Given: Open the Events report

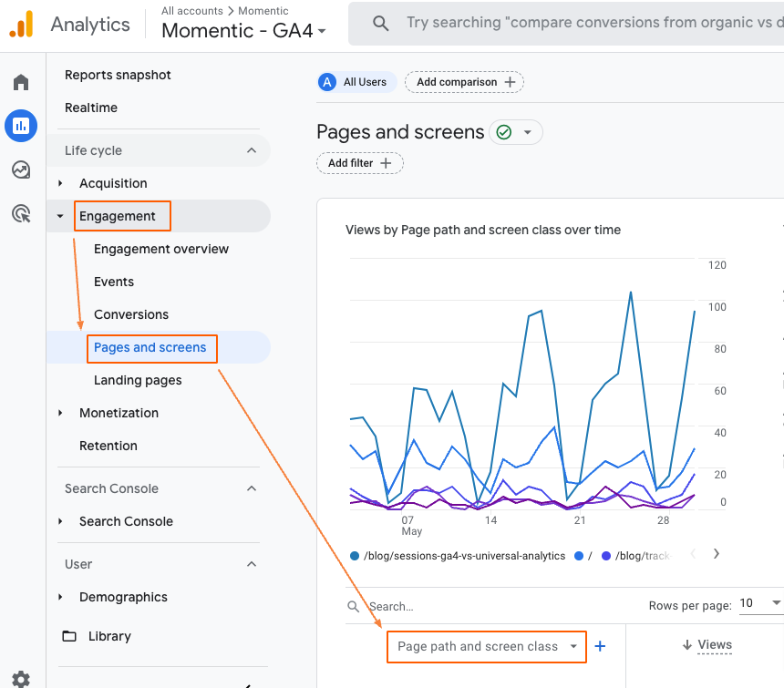Looking at the screenshot, I should 114,282.
